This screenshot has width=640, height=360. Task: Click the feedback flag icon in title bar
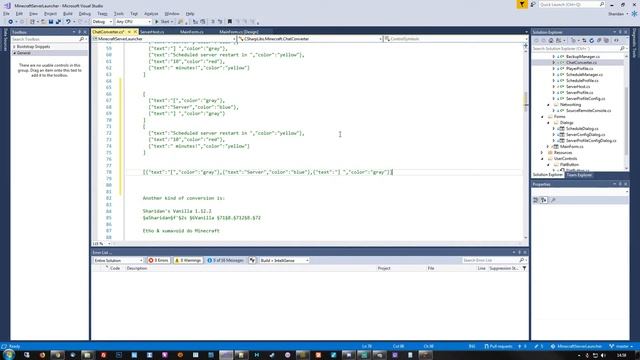pyautogui.click(x=522, y=4)
